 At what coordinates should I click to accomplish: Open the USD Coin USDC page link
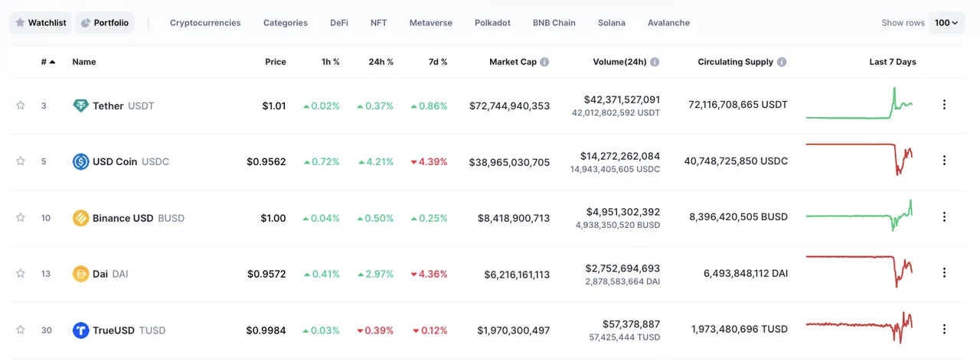tap(121, 161)
